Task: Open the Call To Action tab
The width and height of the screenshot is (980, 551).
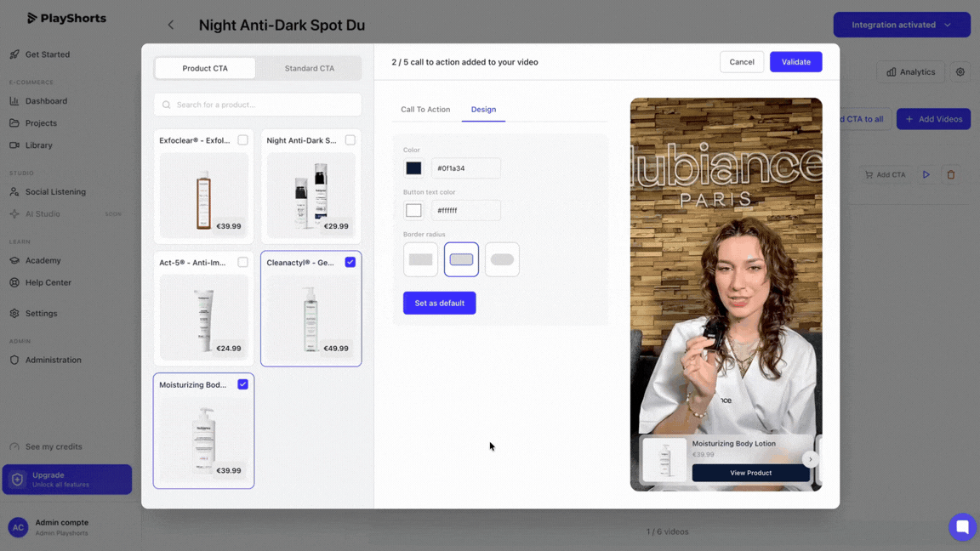Action: (425, 110)
